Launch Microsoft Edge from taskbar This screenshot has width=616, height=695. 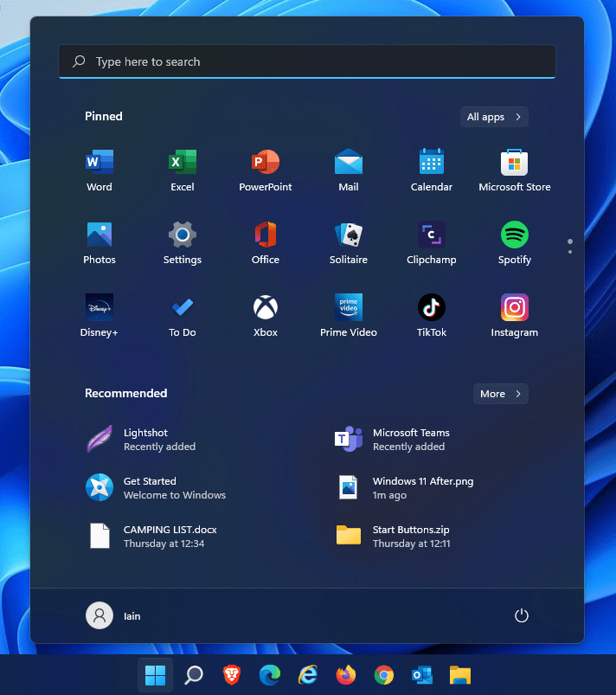269,675
